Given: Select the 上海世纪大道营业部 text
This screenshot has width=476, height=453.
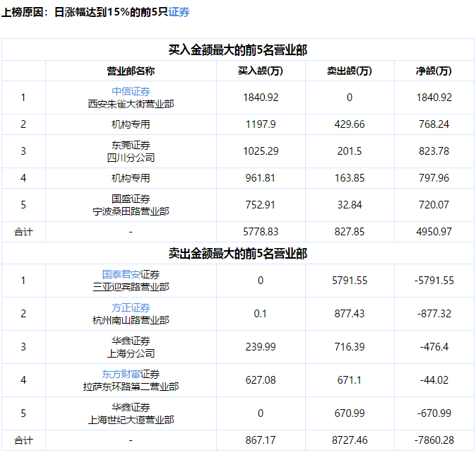Looking at the screenshot, I should click(x=131, y=420).
